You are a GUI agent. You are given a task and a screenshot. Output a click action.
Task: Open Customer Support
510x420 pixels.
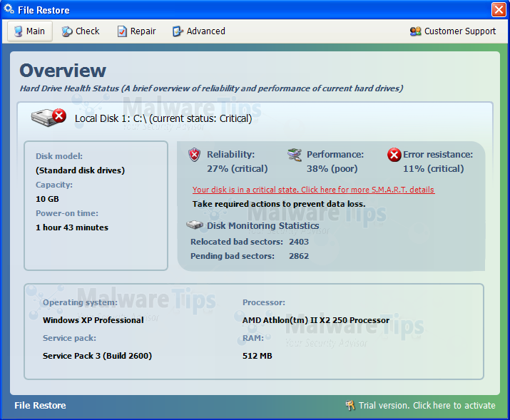[x=453, y=31]
